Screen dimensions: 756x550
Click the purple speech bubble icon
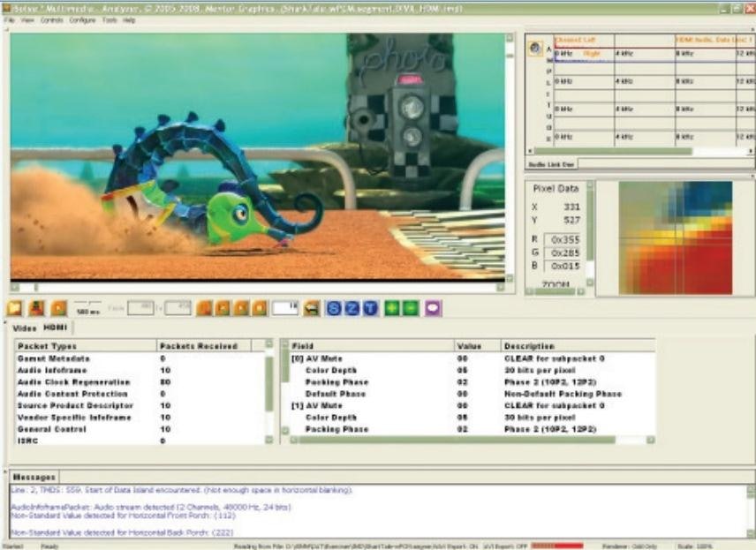pyautogui.click(x=433, y=308)
